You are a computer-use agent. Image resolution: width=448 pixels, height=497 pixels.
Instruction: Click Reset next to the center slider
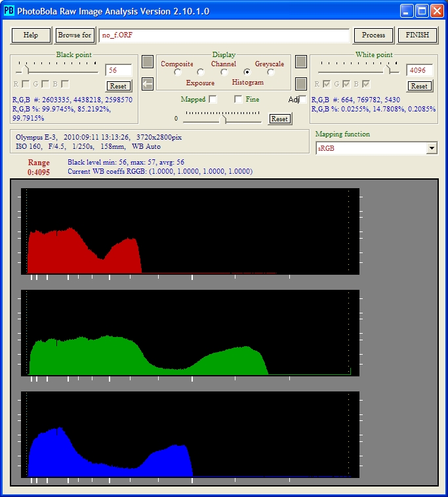279,119
